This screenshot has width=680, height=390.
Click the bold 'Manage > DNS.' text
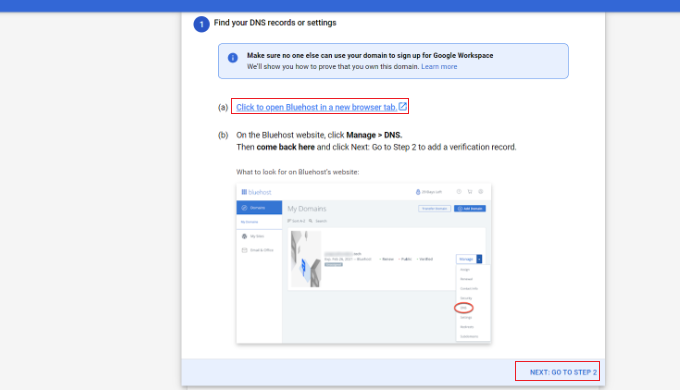point(374,135)
